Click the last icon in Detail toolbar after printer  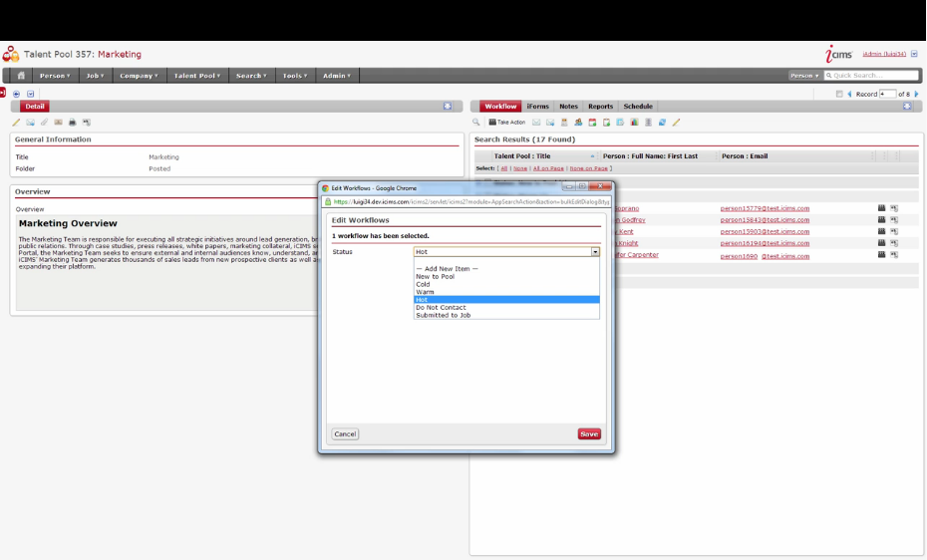pyautogui.click(x=87, y=123)
